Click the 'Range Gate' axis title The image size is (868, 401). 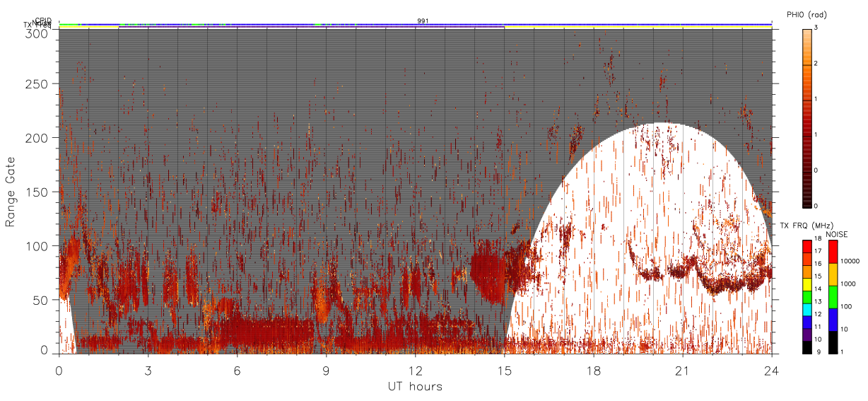point(11,192)
